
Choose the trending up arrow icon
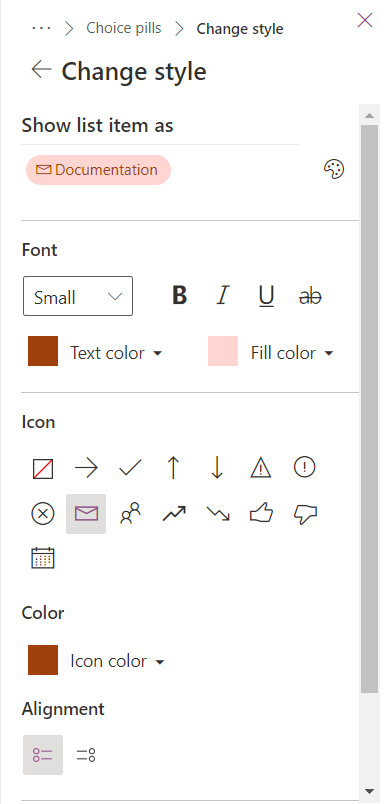[x=173, y=514]
